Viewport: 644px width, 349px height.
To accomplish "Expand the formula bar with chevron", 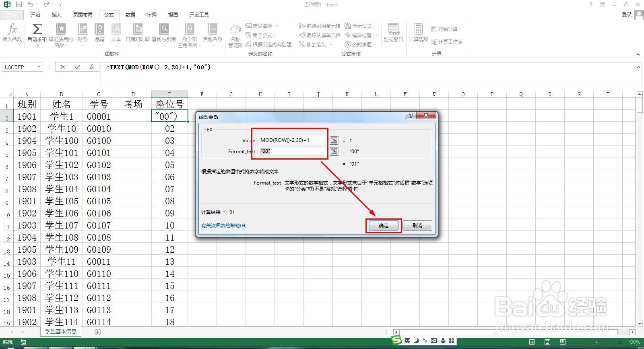I will (x=638, y=67).
